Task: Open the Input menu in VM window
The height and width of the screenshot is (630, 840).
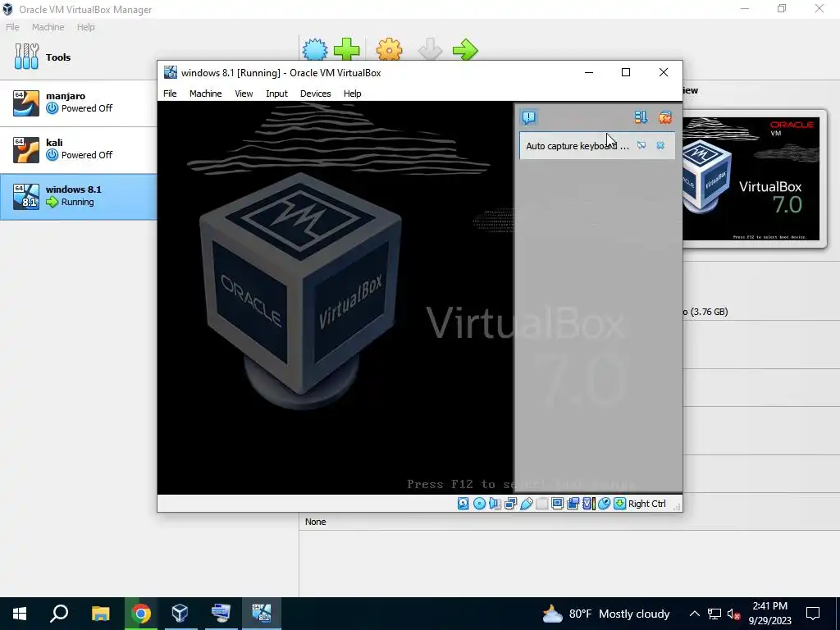Action: pos(276,94)
